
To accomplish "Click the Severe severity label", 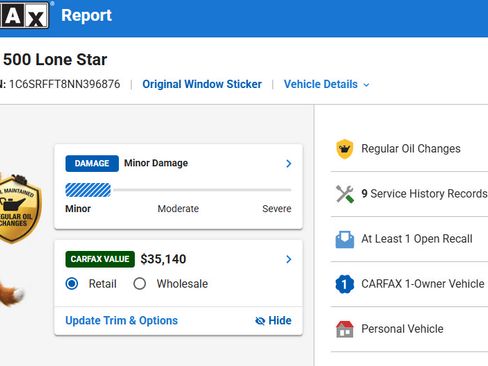I will point(277,209).
